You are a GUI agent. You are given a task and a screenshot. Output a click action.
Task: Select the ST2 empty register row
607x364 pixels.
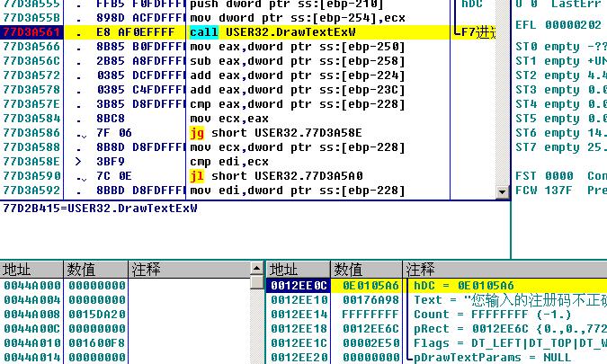tap(560, 75)
